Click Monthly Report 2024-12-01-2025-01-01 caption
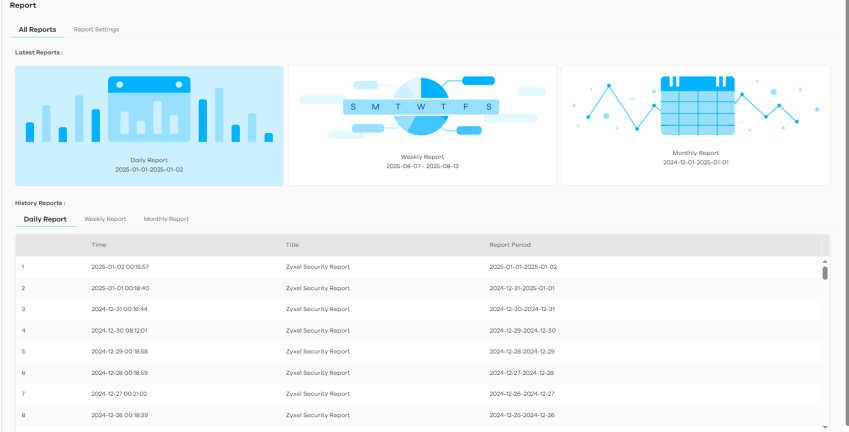 tap(695, 158)
